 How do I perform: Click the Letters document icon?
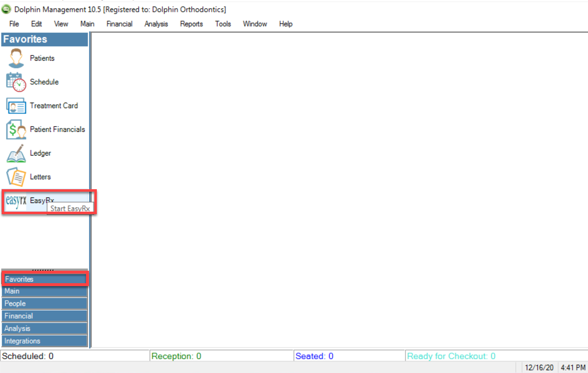(16, 177)
